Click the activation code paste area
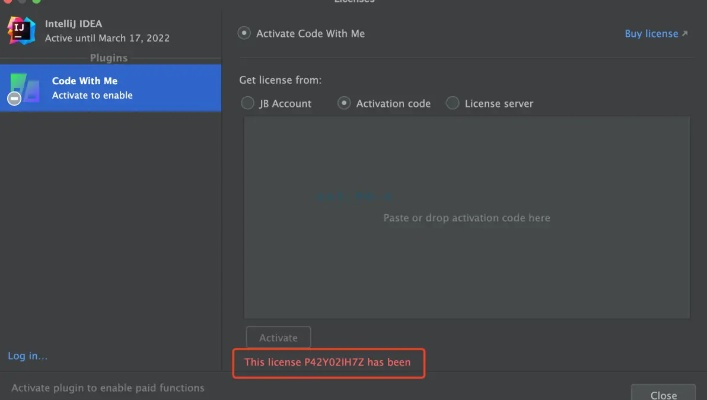The width and height of the screenshot is (707, 400). (x=466, y=218)
